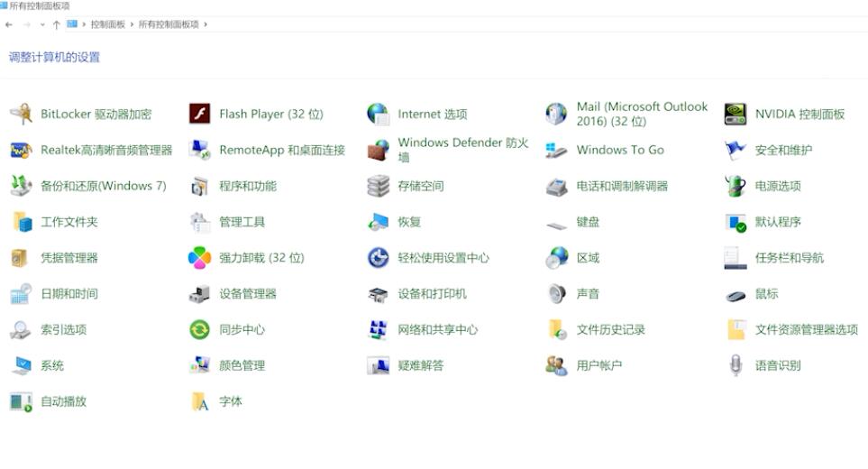Viewport: 868px width, 469px height.
Task: Open the recent locations dropdown arrow
Action: coord(42,24)
